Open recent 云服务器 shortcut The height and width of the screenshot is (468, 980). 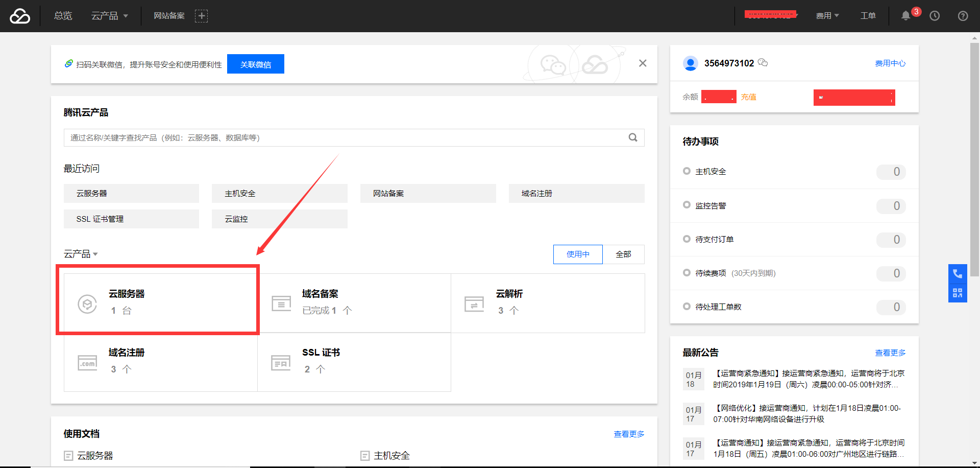(131, 194)
